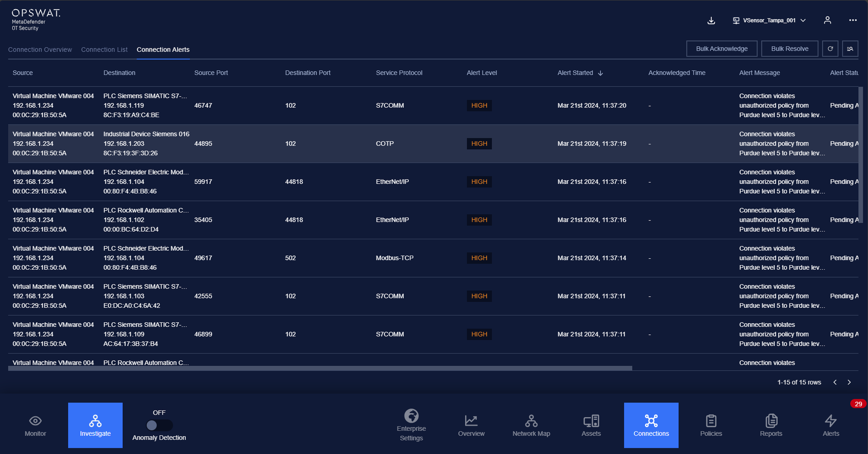The width and height of the screenshot is (868, 454).
Task: Sort by Alert Level column header
Action: coord(482,73)
